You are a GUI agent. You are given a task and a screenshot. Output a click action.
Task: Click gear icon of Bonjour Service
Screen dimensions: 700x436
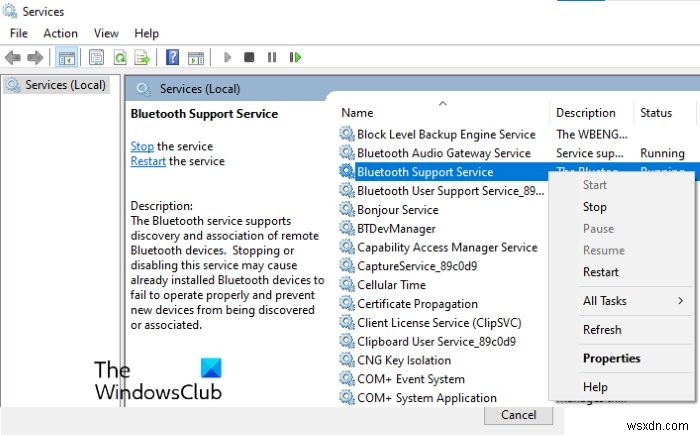[x=346, y=209]
